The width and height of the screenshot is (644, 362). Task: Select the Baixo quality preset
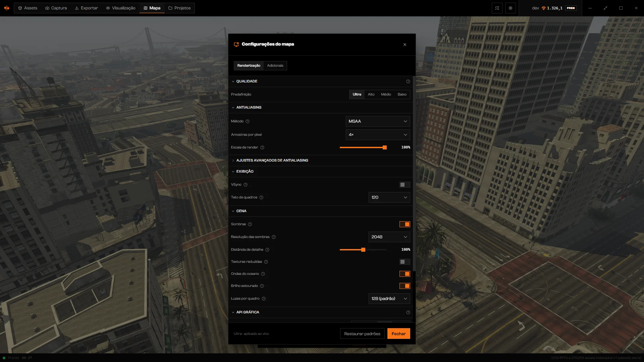(402, 95)
